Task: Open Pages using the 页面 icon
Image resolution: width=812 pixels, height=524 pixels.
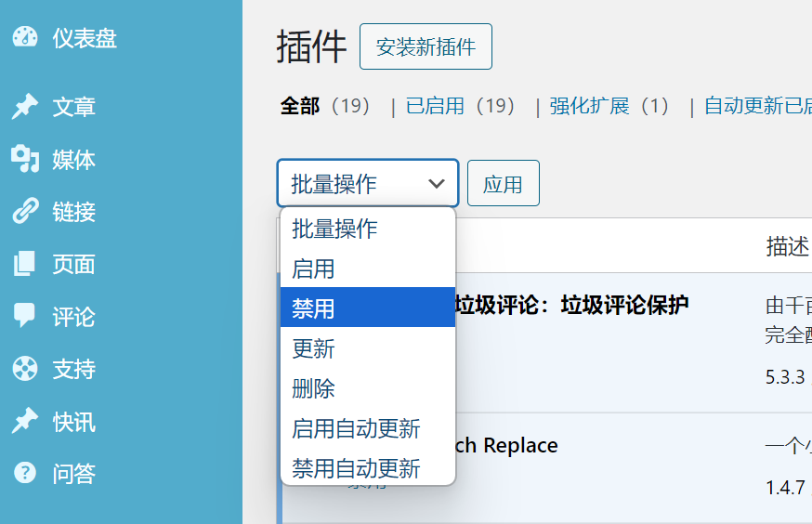Action: (25, 265)
